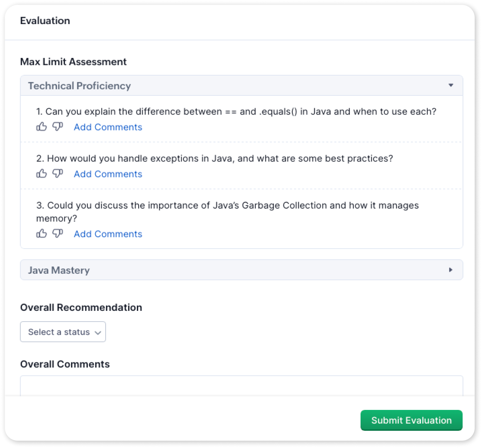Add Comments for the Garbage Collection question

(108, 234)
